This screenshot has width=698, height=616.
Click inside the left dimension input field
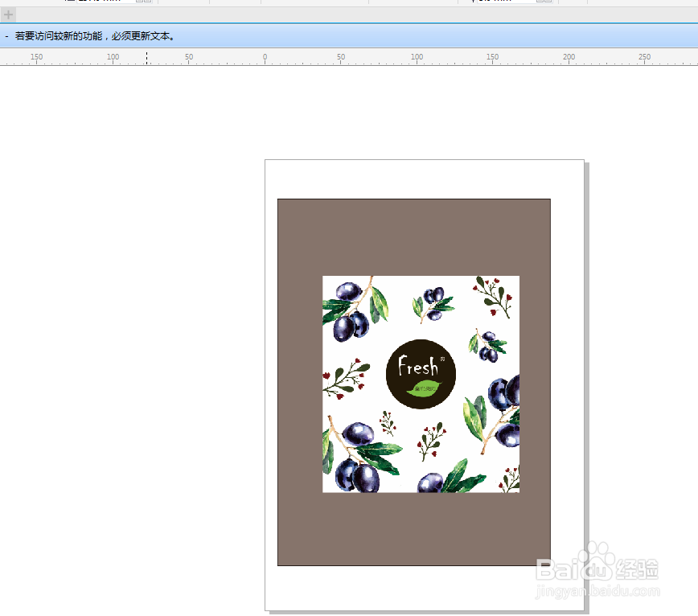tap(105, 2)
